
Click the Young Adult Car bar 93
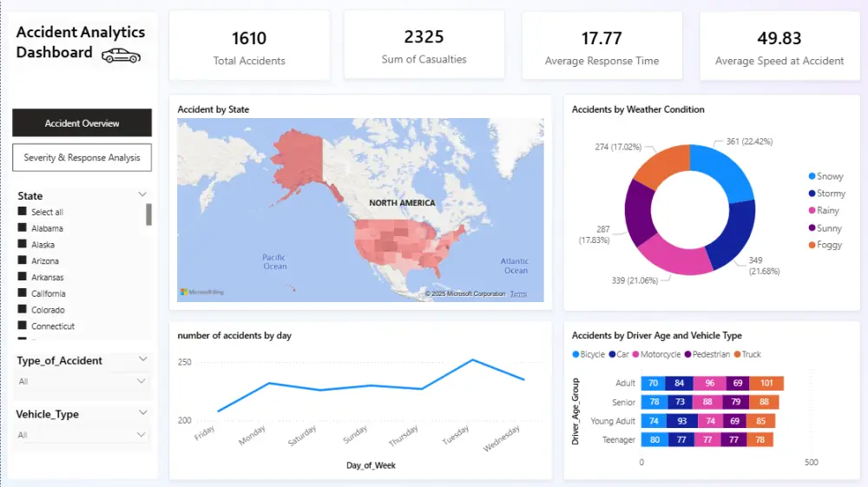point(681,421)
